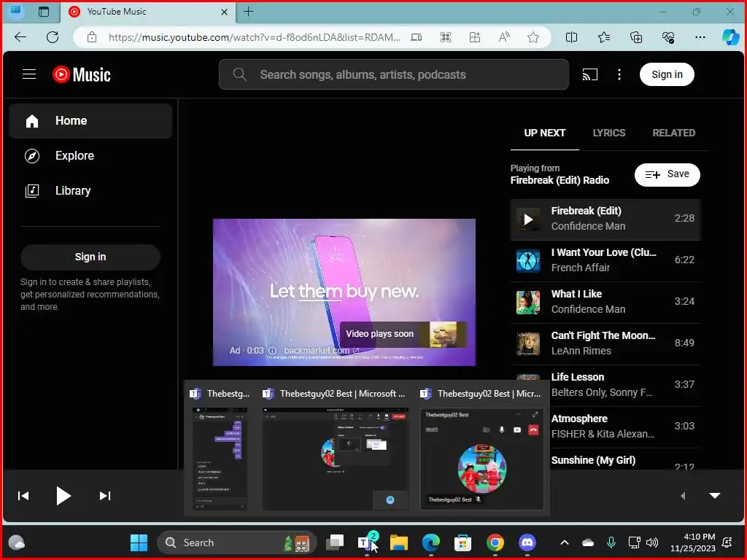Show hidden system tray icons
The height and width of the screenshot is (560, 747).
coord(565,542)
